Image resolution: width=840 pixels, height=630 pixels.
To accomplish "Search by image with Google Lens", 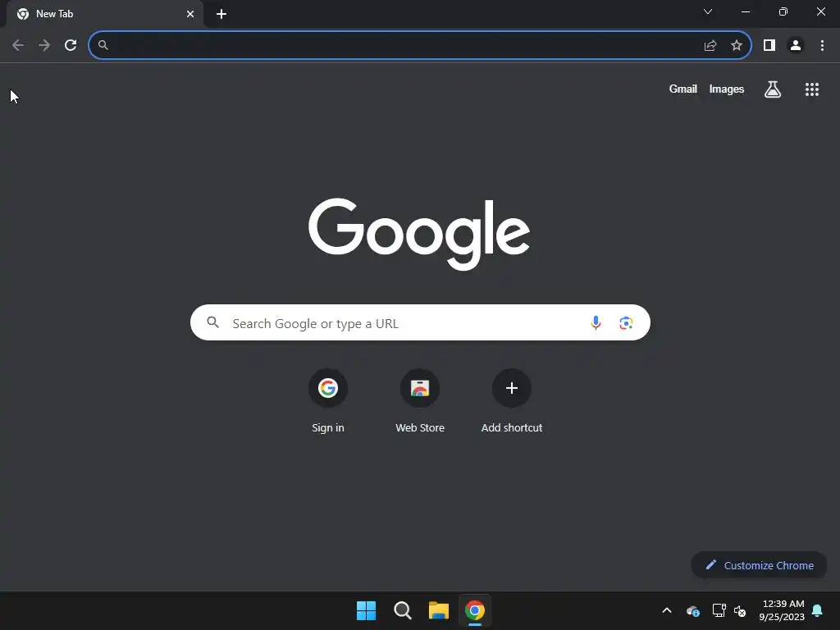I will pyautogui.click(x=626, y=322).
